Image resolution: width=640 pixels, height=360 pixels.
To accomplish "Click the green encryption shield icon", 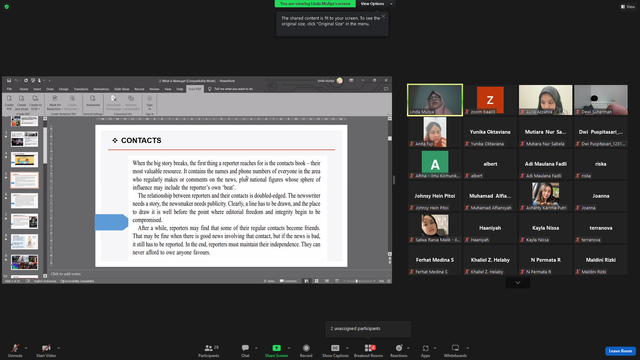I will click(7, 7).
